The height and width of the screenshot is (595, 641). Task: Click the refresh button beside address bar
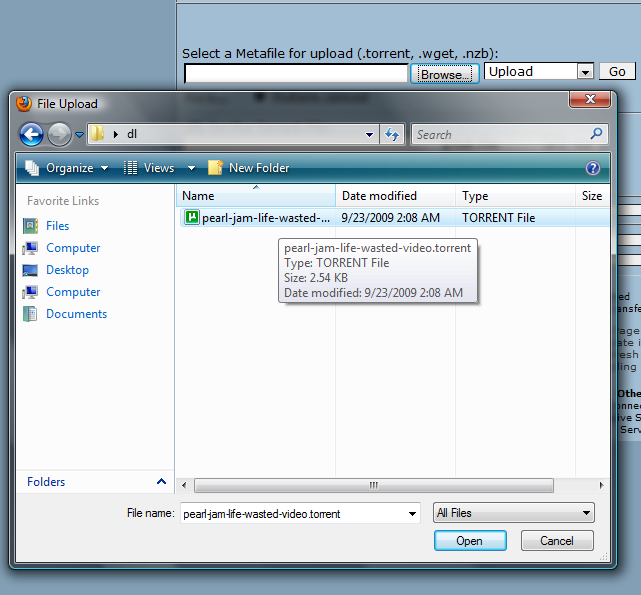392,134
